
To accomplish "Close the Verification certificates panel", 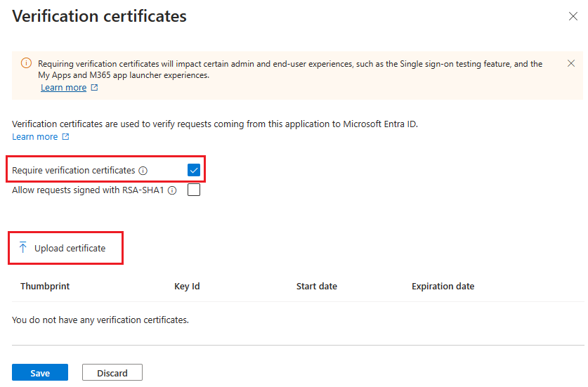I will click(x=573, y=16).
